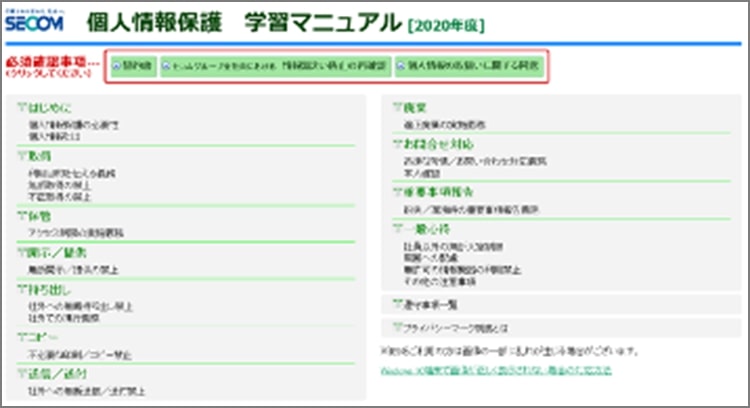Click the SECOM logo
This screenshot has height=408, width=750.
coord(34,21)
